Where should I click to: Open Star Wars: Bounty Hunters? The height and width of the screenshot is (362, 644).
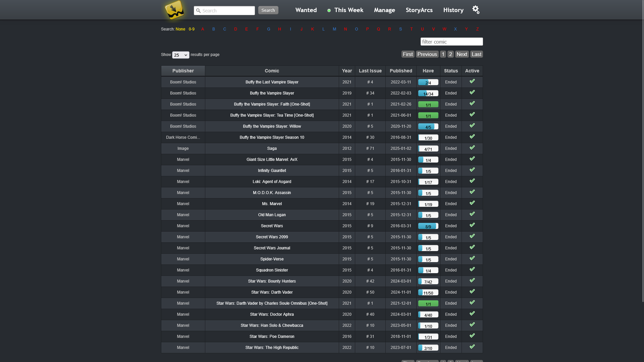click(272, 281)
